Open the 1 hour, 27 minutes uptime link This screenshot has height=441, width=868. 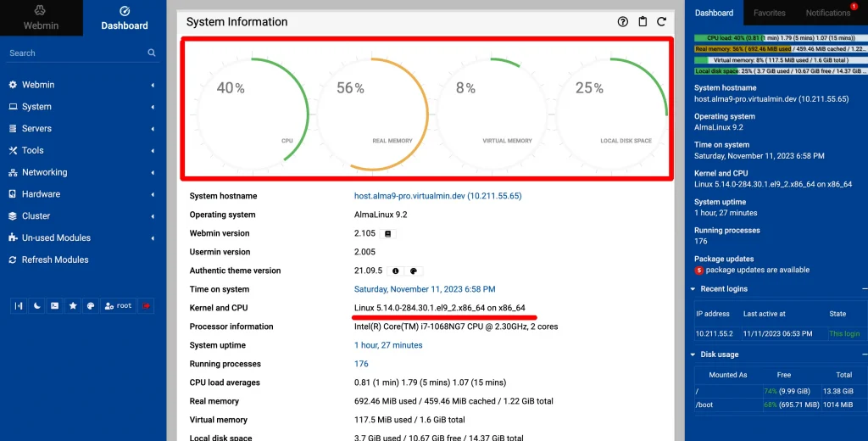[x=388, y=345]
